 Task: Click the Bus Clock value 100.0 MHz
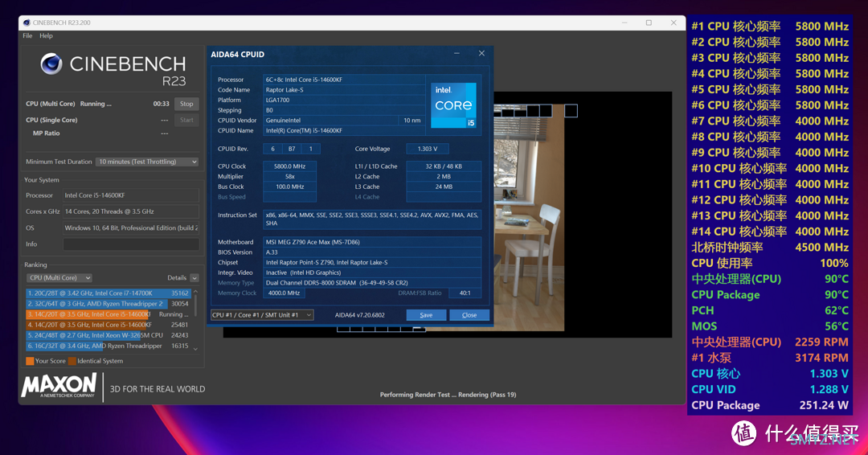point(289,187)
